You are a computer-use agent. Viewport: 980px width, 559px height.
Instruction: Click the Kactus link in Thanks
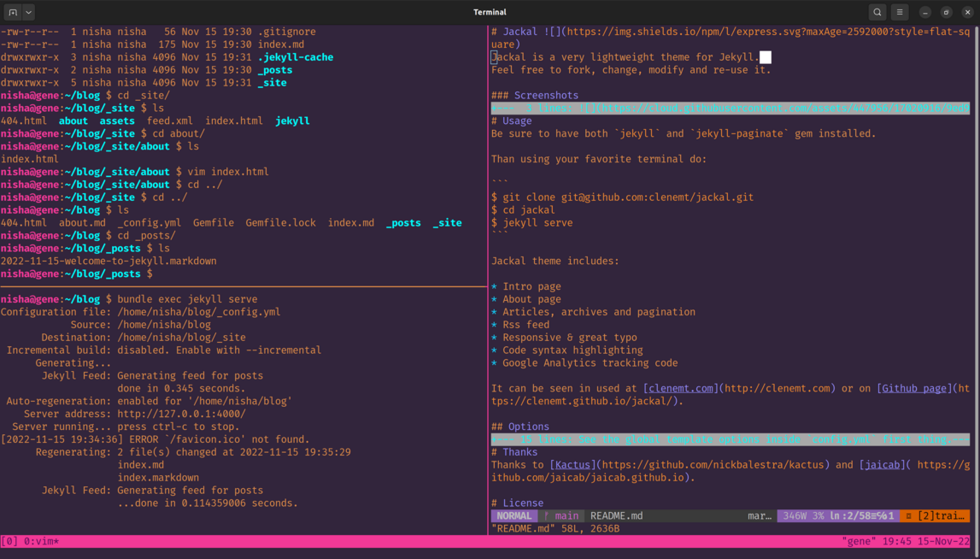pyautogui.click(x=572, y=465)
